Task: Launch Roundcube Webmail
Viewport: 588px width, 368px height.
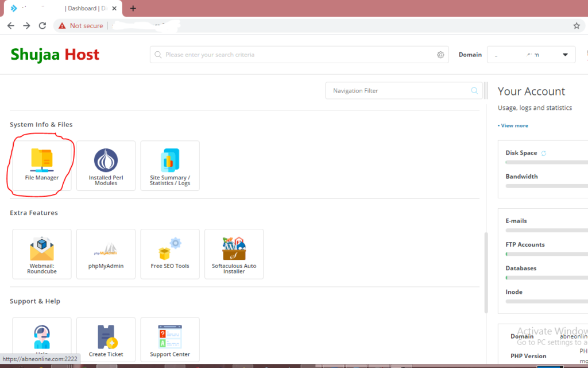Action: (41, 254)
